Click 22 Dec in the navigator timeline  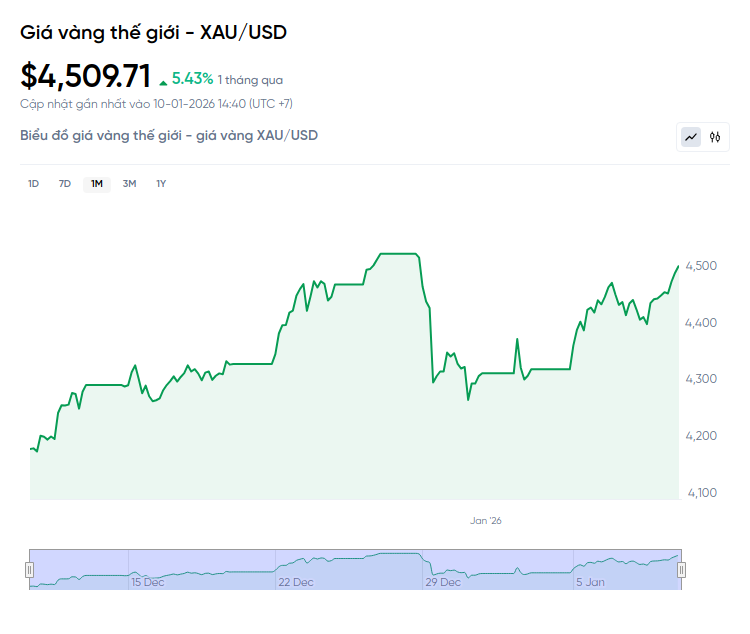point(296,582)
